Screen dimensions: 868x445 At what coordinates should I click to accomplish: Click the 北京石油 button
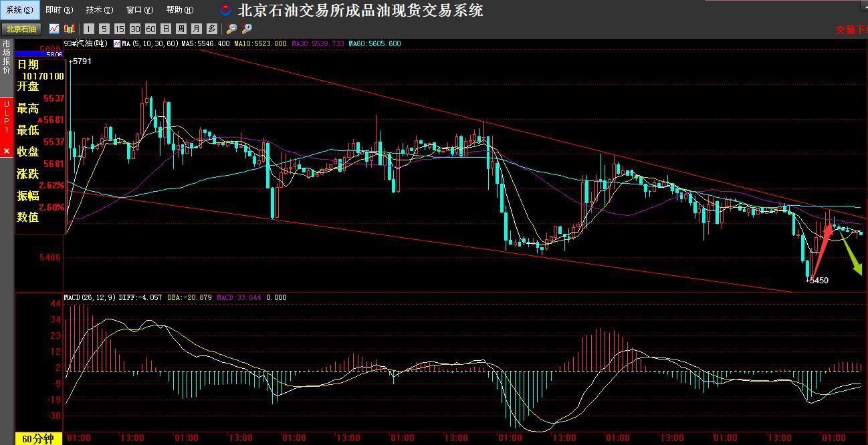pos(21,29)
